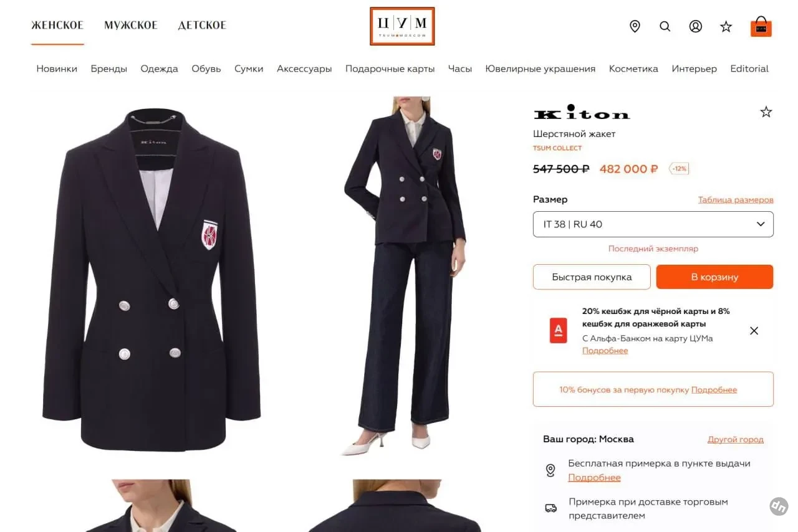Open the Ювелирные украшения menu
798x532 pixels.
coord(541,69)
